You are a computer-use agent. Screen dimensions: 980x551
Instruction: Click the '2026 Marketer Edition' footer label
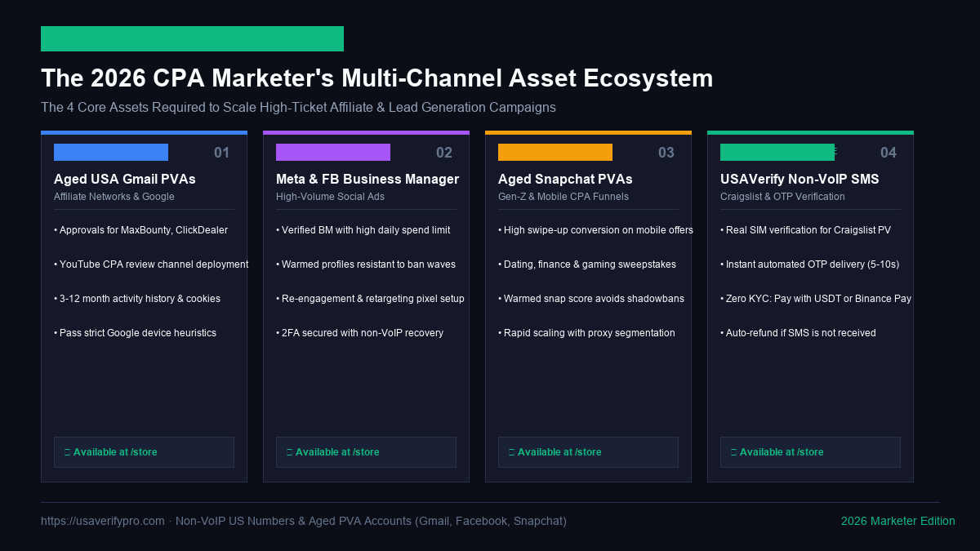[x=898, y=521]
